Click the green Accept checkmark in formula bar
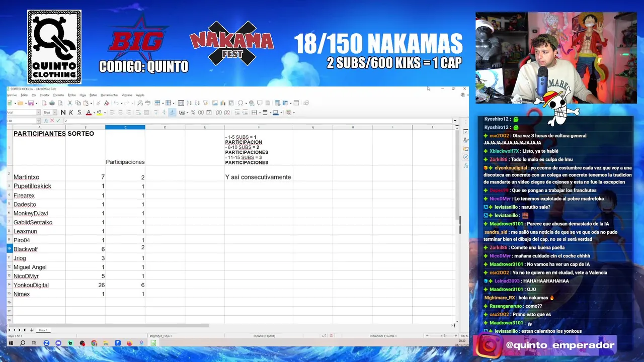Viewport: 644px width, 362px height. [58, 121]
